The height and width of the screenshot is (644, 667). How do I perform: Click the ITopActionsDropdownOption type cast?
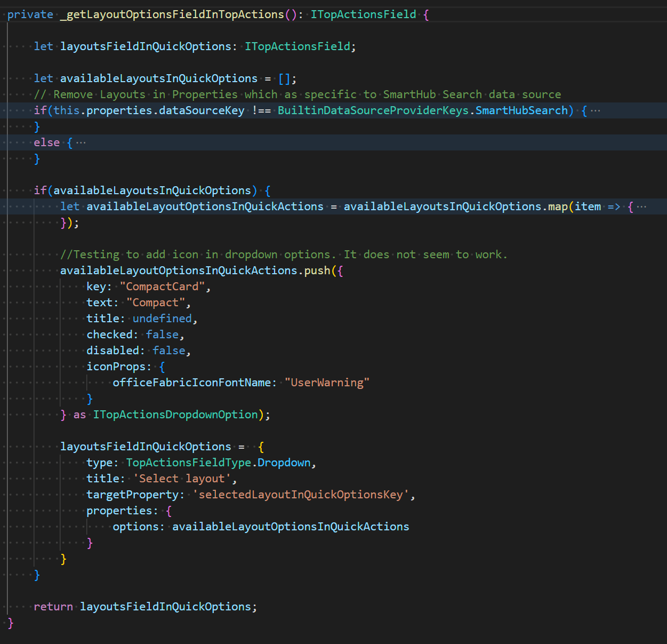(175, 415)
